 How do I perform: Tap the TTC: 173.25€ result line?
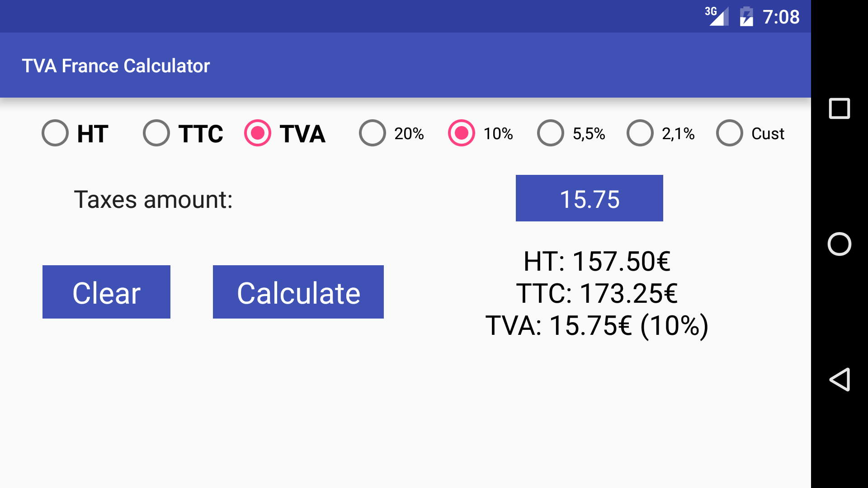coord(597,293)
